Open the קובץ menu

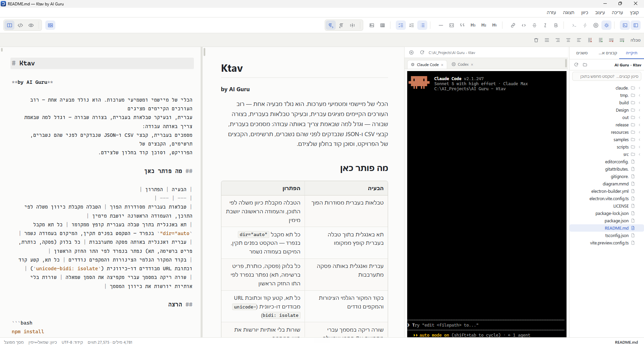click(x=634, y=12)
